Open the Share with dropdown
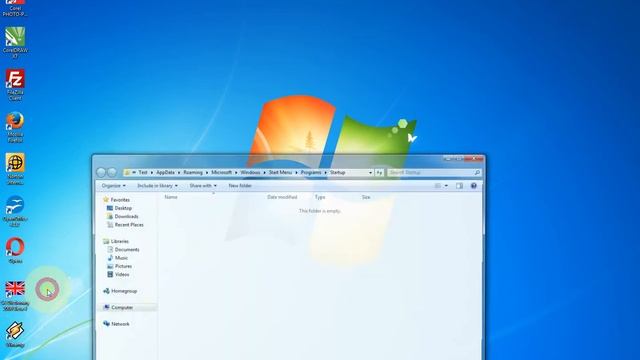The height and width of the screenshot is (360, 640). point(203,186)
